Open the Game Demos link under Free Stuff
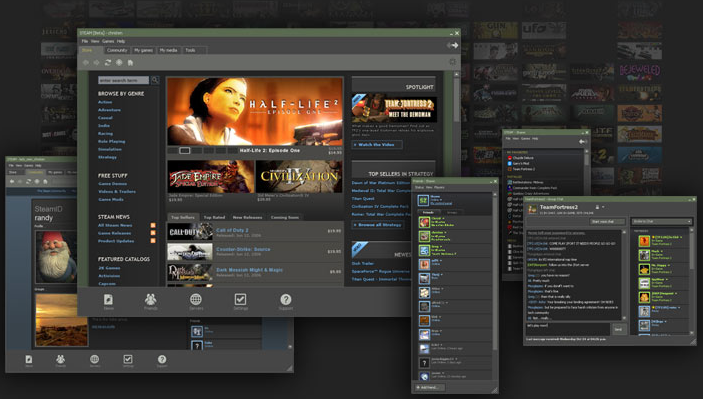The height and width of the screenshot is (399, 703). click(112, 184)
